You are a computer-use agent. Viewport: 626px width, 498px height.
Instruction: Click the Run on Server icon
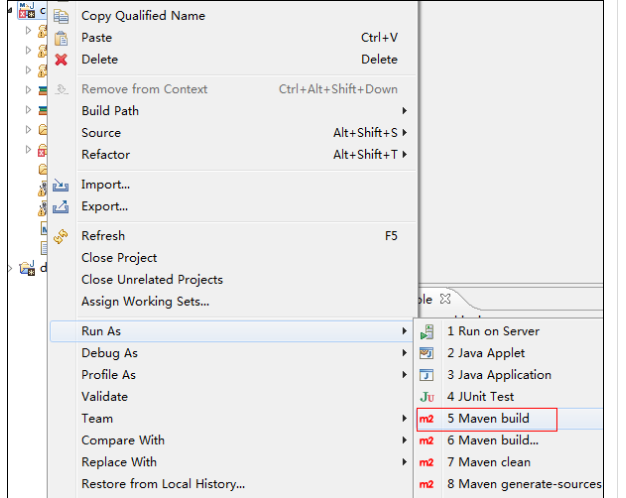(x=427, y=331)
